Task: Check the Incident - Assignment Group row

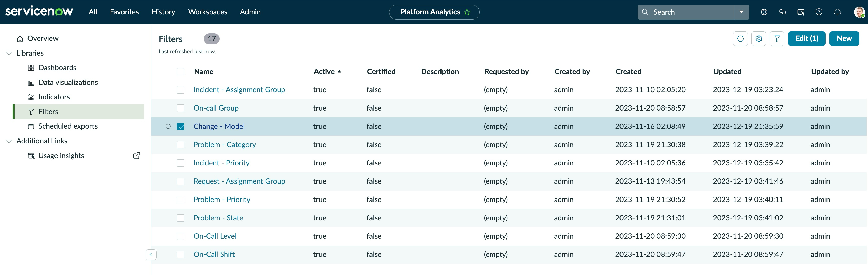Action: (181, 90)
